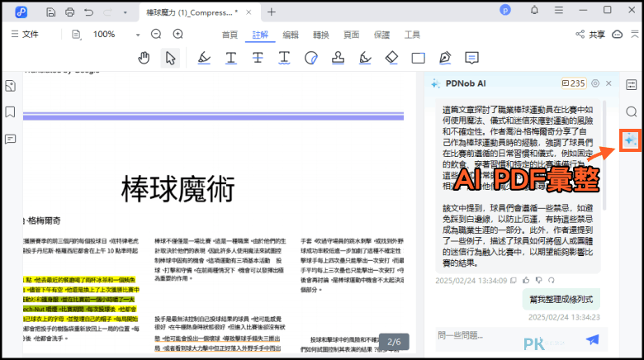Image resolution: width=644 pixels, height=360 pixels.
Task: Open the search panel icon
Action: pyautogui.click(x=632, y=111)
